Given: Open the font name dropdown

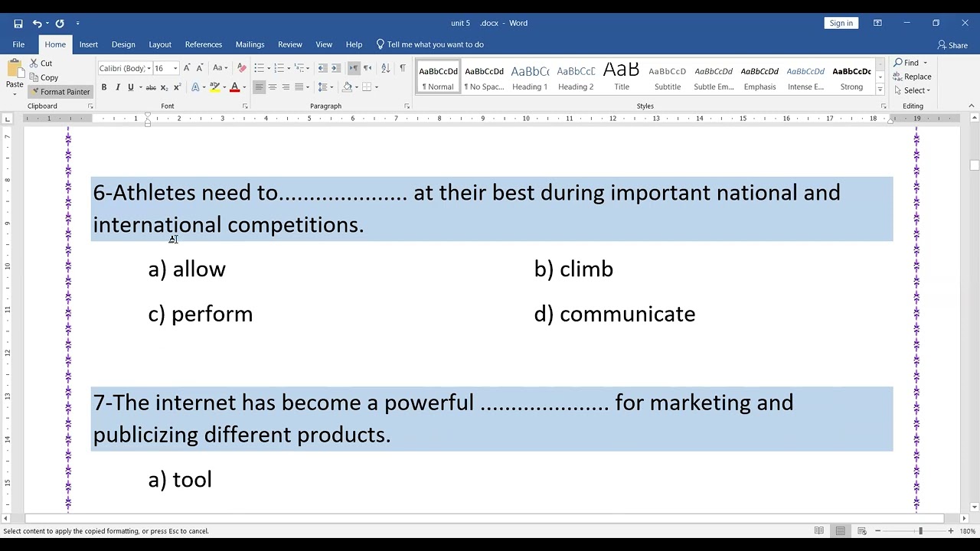Looking at the screenshot, I should click(149, 68).
